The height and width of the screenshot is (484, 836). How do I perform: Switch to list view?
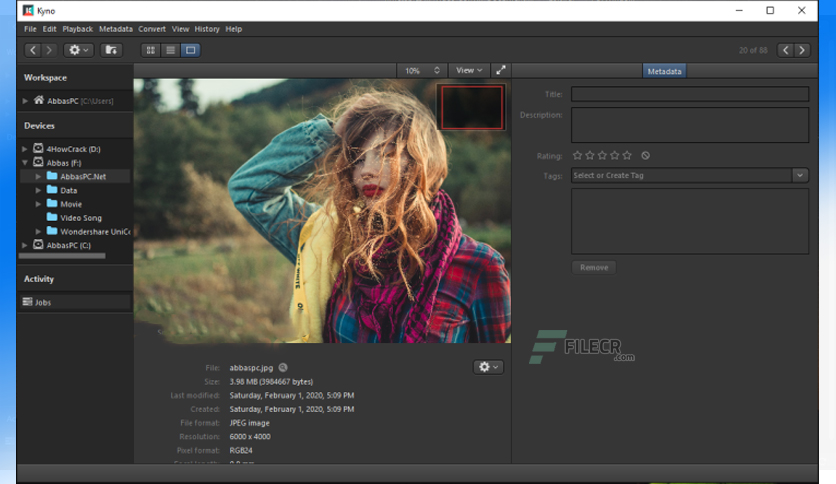171,50
